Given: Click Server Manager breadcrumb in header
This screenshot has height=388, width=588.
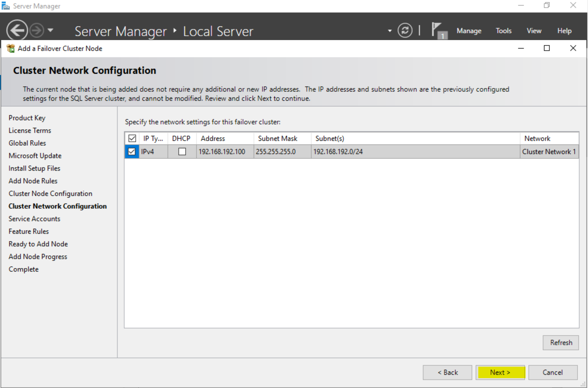Looking at the screenshot, I should point(121,31).
